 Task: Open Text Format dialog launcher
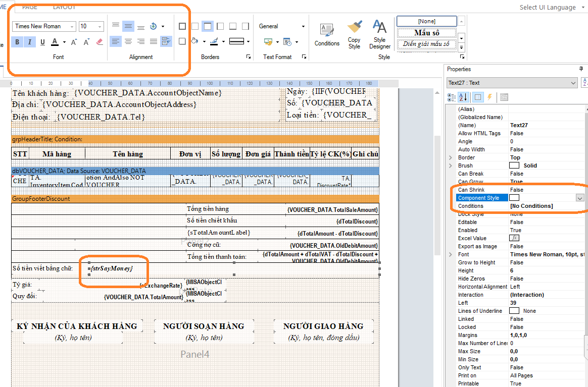304,57
